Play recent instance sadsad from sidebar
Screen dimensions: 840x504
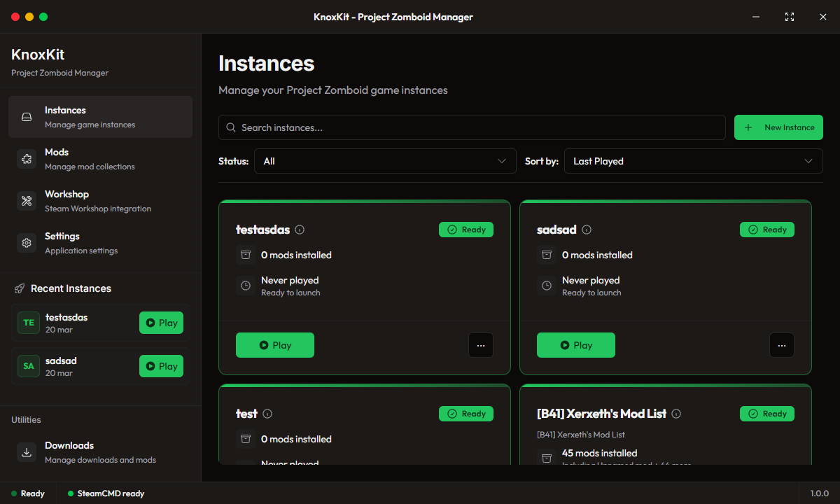tap(161, 366)
